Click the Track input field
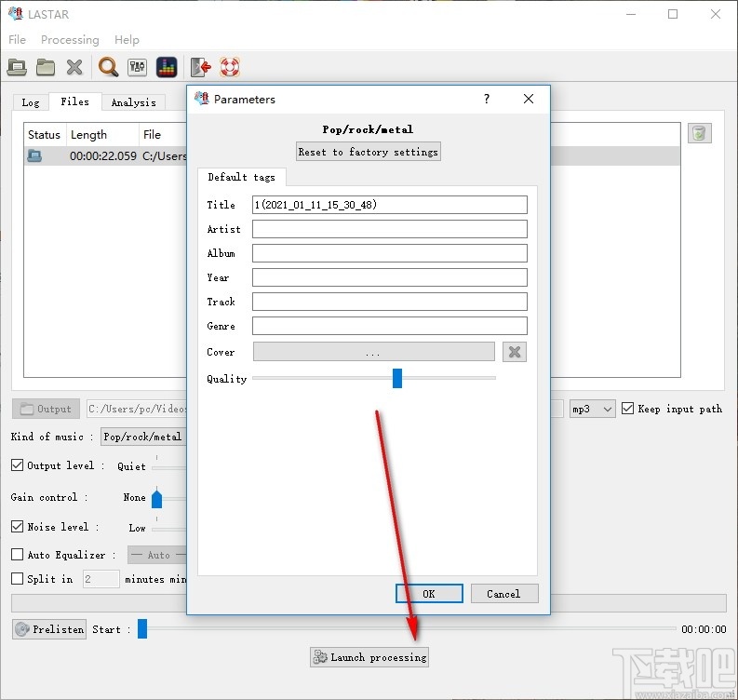Image resolution: width=738 pixels, height=700 pixels. (x=390, y=302)
